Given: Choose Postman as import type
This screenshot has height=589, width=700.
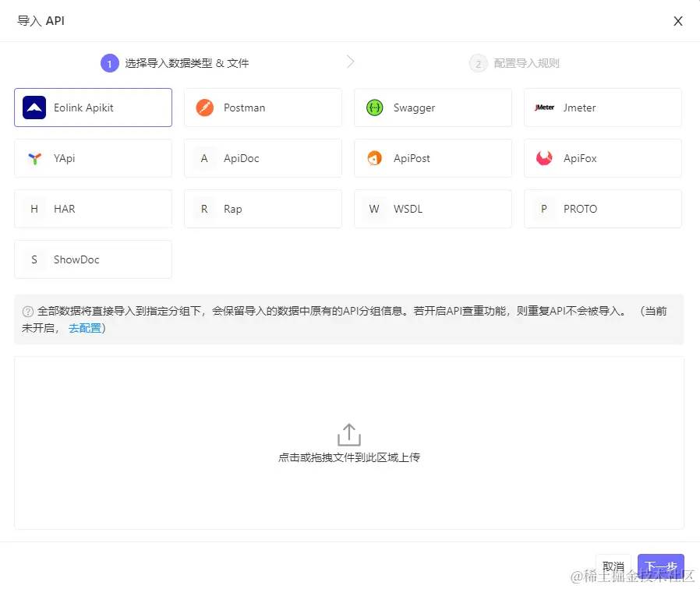Looking at the screenshot, I should coord(263,108).
